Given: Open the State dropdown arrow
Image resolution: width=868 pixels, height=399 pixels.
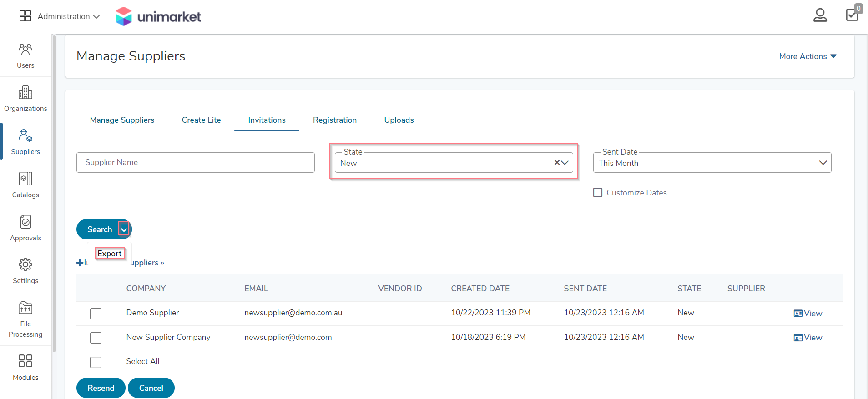Looking at the screenshot, I should point(565,163).
